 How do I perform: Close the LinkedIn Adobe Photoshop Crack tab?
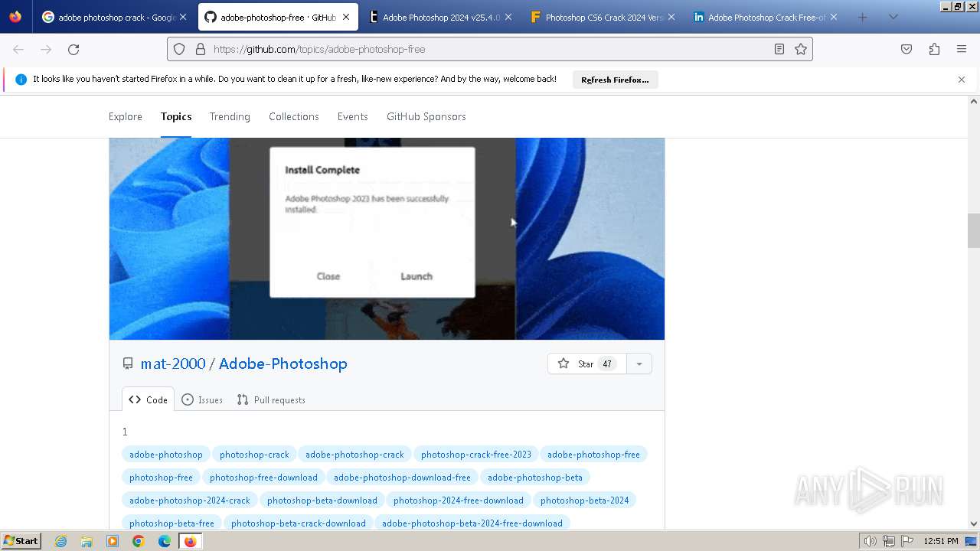tap(834, 17)
